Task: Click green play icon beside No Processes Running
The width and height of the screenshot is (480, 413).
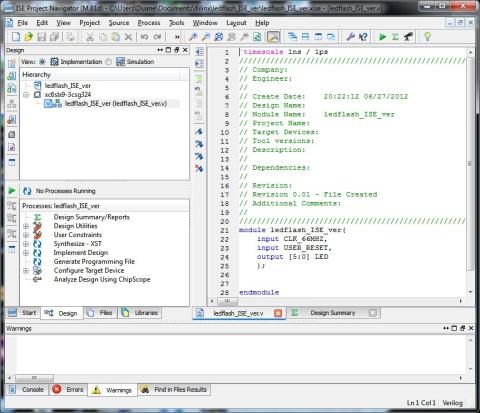Action: click(x=12, y=190)
